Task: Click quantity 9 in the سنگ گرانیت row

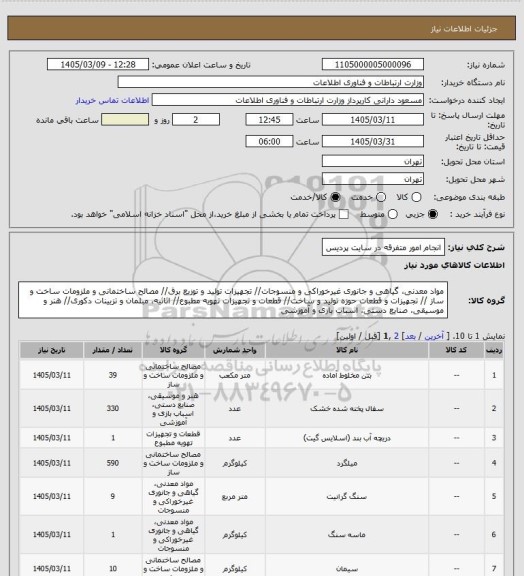Action: (x=112, y=496)
